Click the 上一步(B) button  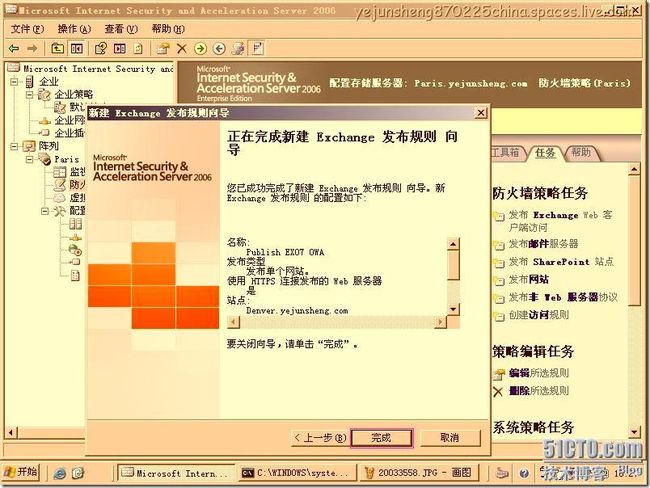(320, 438)
